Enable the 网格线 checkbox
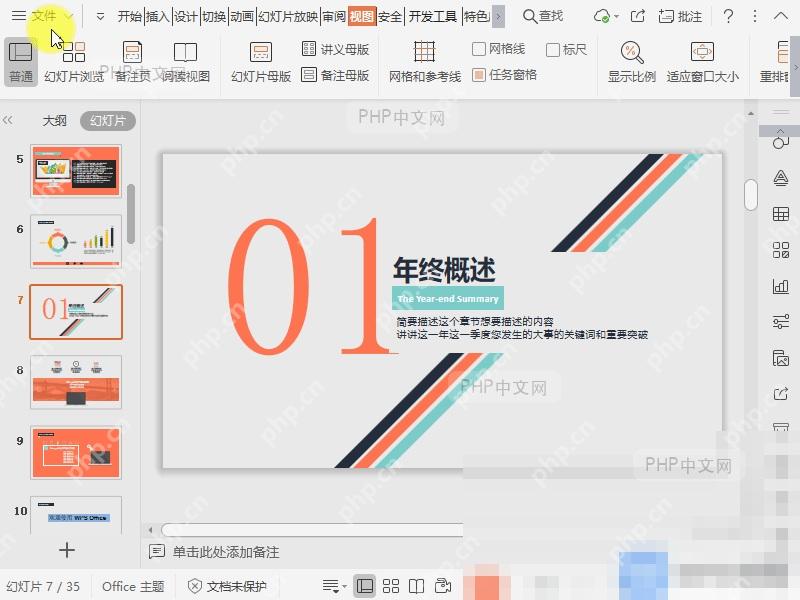 pyautogui.click(x=498, y=49)
